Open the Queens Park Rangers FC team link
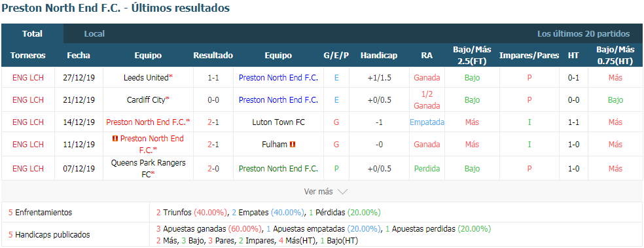Image resolution: width=644 pixels, height=248 pixels. tap(149, 168)
